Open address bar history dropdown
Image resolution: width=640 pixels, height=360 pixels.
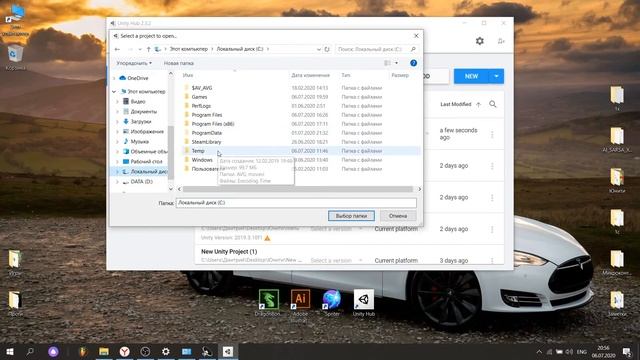coord(319,49)
